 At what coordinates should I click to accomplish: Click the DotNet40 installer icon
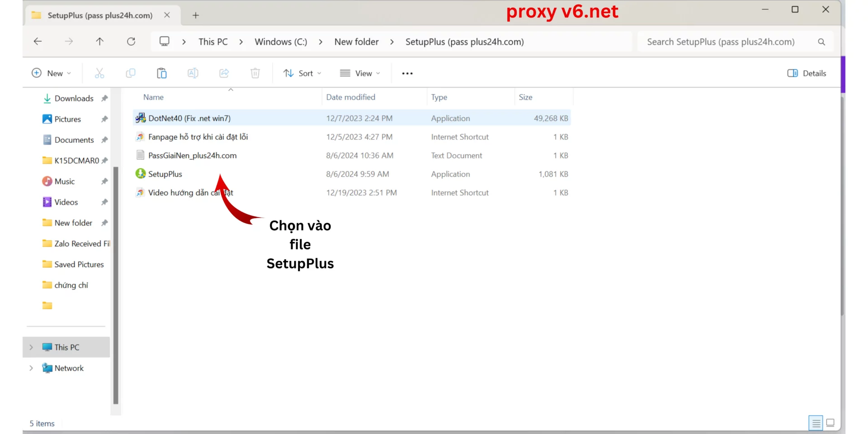click(x=141, y=118)
